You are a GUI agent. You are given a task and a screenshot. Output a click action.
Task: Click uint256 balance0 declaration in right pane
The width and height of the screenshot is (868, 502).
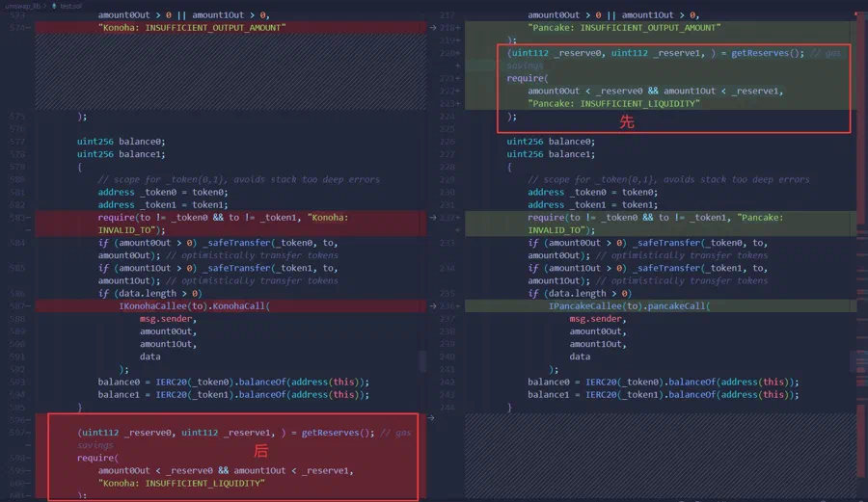click(x=551, y=142)
